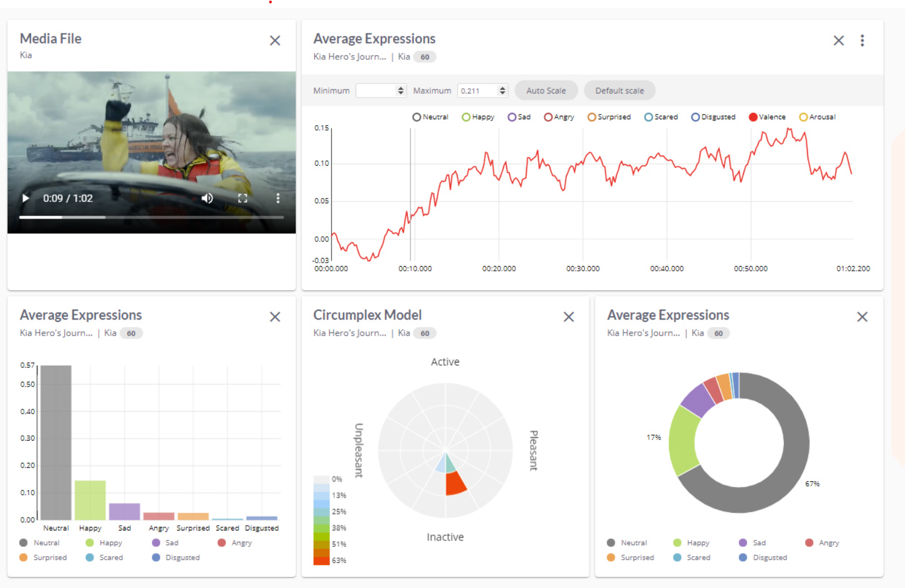This screenshot has height=588, width=905.
Task: Enter fullscreen video mode
Action: (243, 199)
